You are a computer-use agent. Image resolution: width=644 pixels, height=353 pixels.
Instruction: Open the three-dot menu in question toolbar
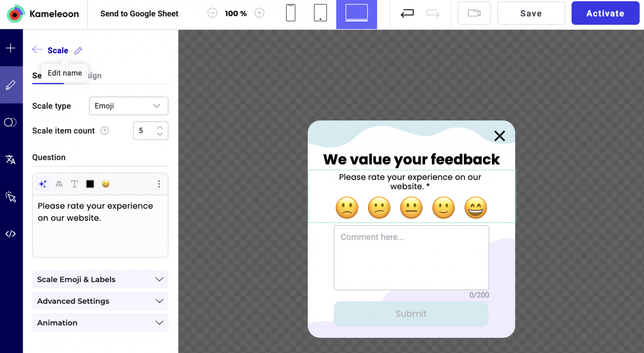click(159, 184)
